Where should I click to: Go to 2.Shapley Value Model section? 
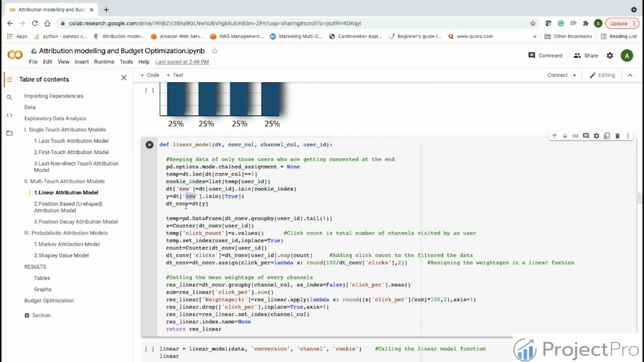tap(61, 255)
